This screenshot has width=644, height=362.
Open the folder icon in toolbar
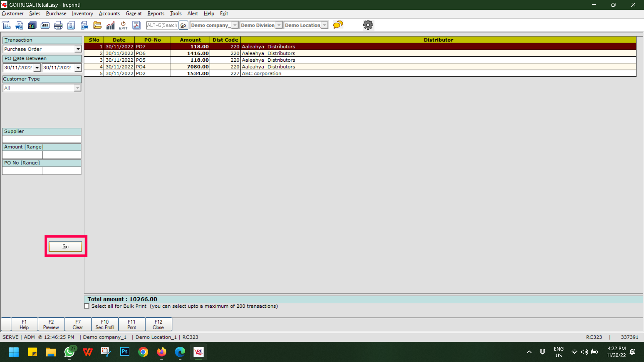pos(97,25)
